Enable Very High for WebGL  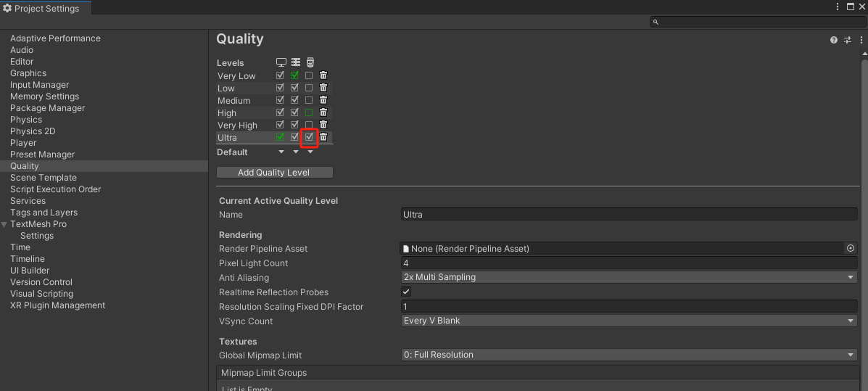(x=309, y=125)
